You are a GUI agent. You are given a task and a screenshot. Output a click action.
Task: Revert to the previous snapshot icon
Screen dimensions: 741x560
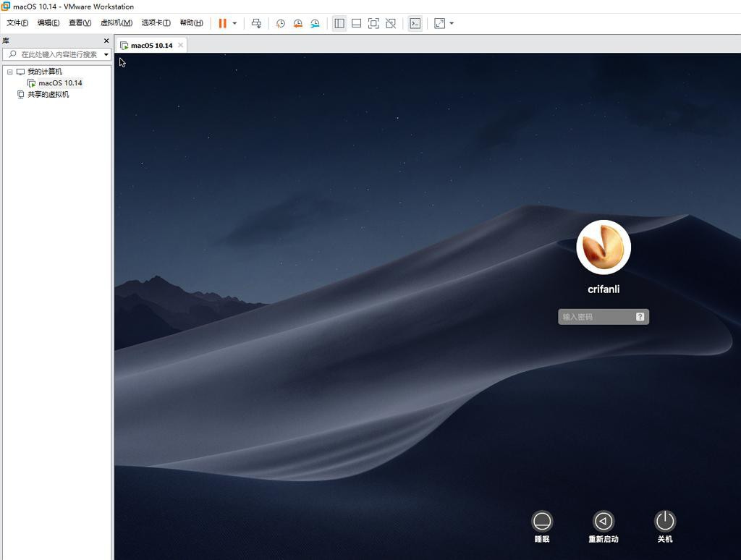click(297, 23)
